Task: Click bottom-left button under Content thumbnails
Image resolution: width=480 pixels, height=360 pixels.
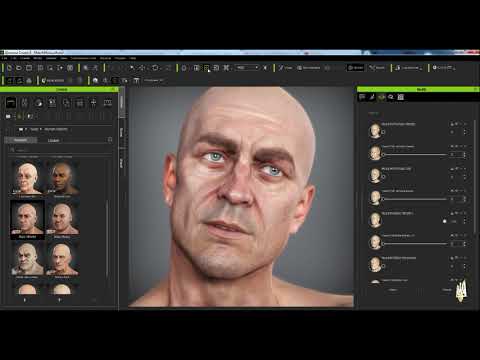Action: tap(25, 300)
